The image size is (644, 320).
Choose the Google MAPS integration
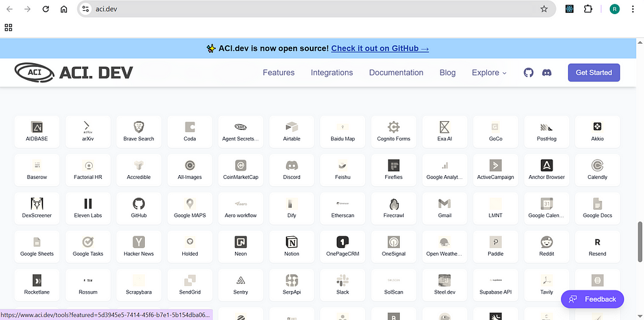(190, 208)
